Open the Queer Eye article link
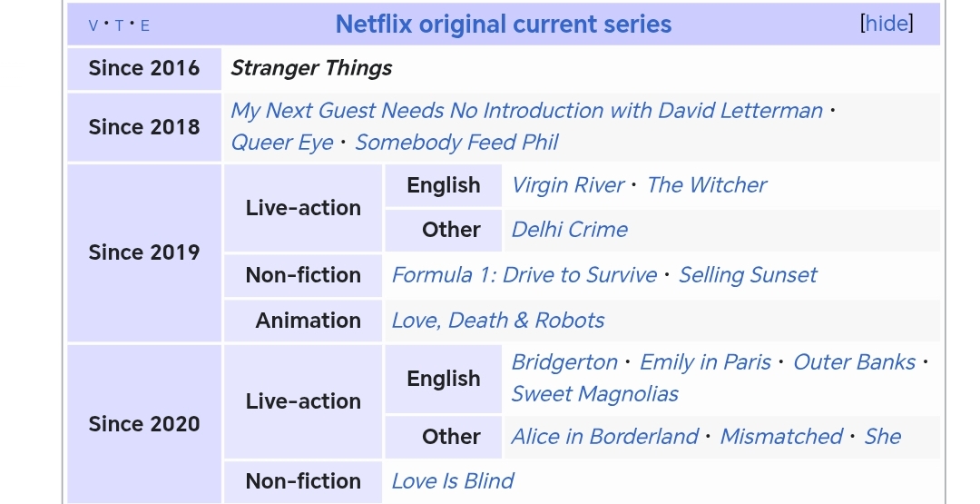The width and height of the screenshot is (980, 504). point(281,143)
